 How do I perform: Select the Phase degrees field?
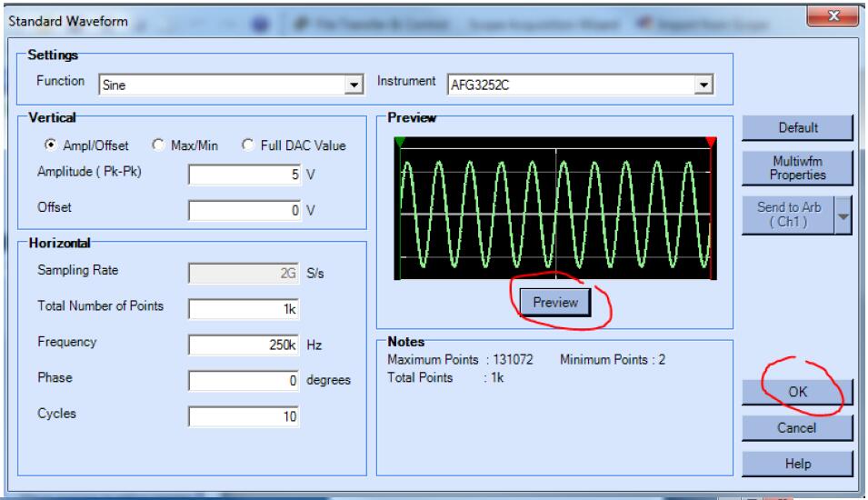[x=244, y=380]
